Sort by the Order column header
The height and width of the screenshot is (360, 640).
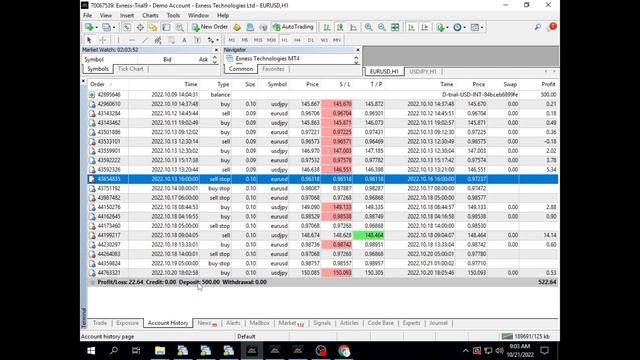[x=97, y=84]
